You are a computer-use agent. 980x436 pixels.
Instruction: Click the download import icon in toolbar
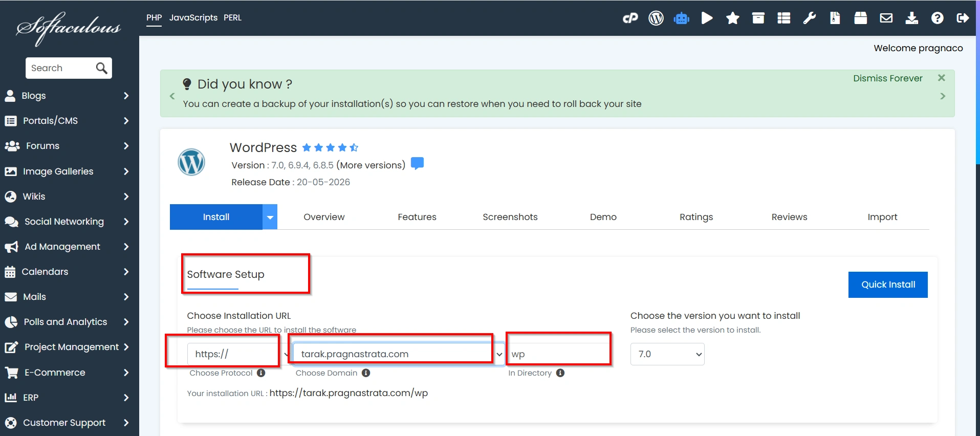click(x=911, y=18)
